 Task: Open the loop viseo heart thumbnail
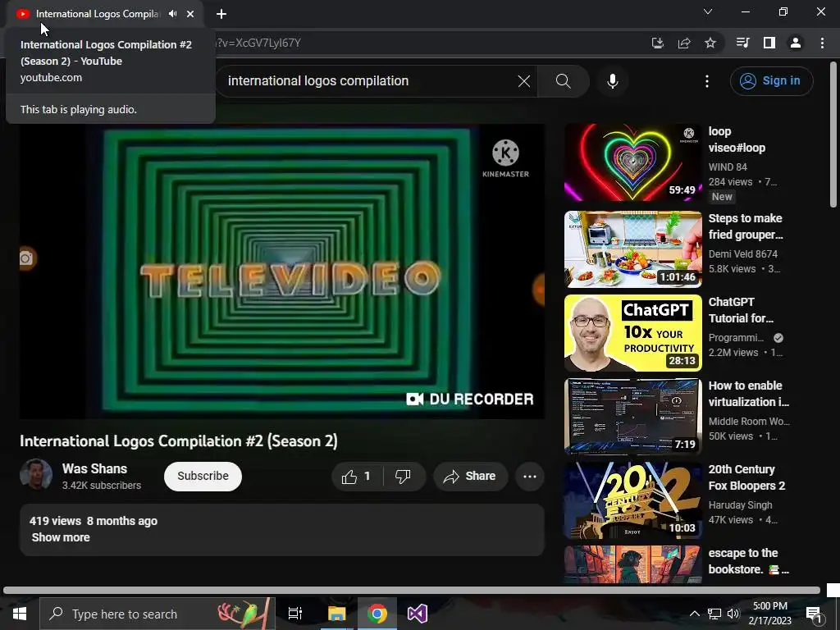tap(632, 162)
